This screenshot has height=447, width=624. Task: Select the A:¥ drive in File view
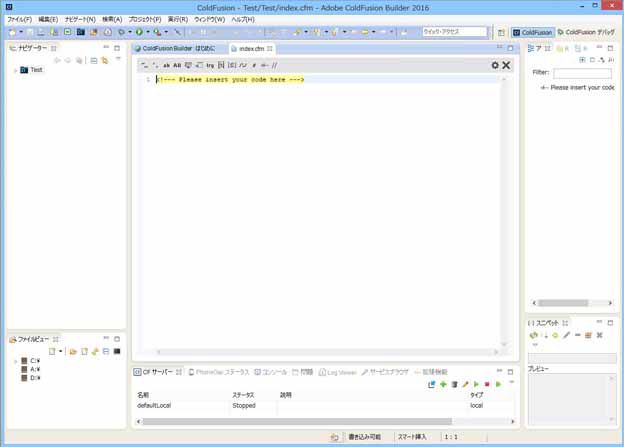click(x=31, y=369)
